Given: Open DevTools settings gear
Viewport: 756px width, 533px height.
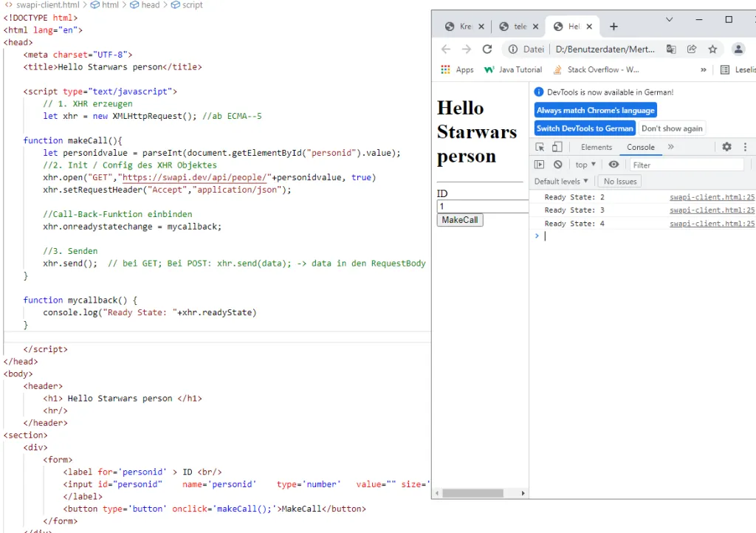Looking at the screenshot, I should 726,147.
